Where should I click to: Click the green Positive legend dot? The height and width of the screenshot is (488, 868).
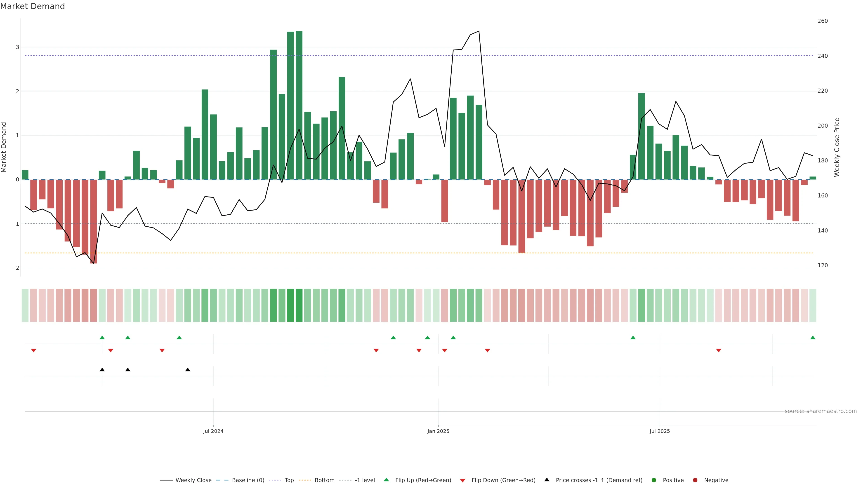coord(654,480)
